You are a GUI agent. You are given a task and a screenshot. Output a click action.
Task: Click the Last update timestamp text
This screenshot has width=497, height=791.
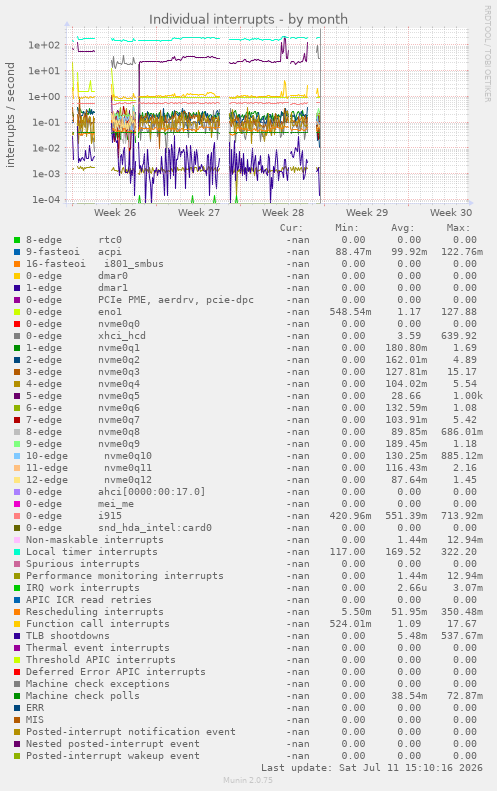point(372,768)
